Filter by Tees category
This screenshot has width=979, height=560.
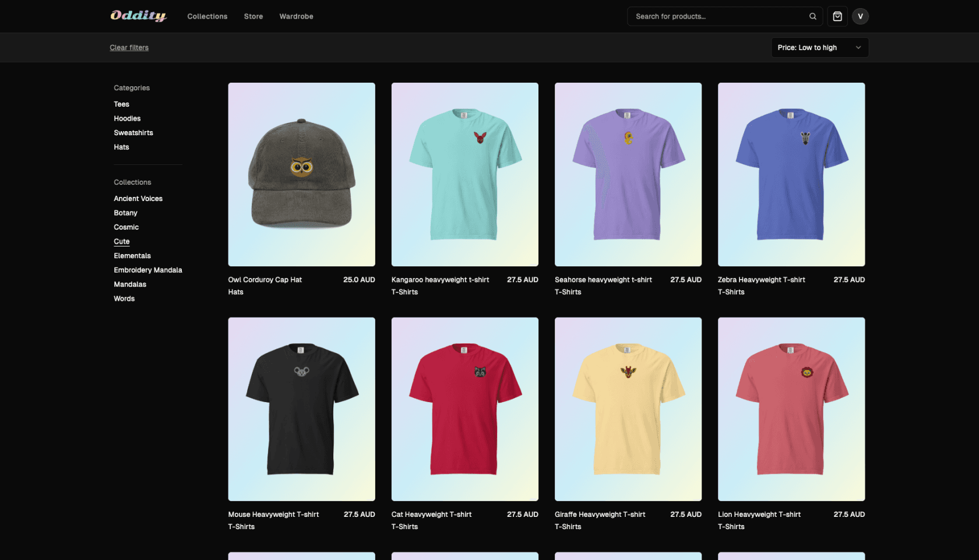121,104
